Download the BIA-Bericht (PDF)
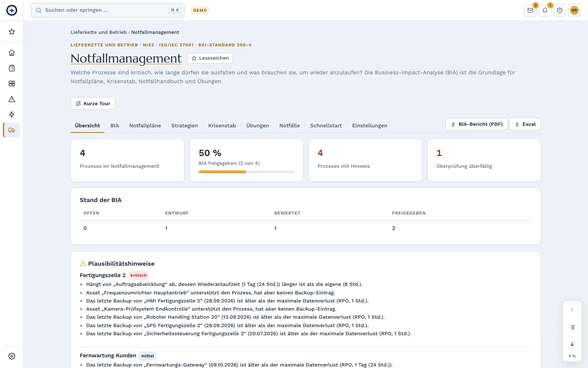The width and height of the screenshot is (588, 368). 477,124
